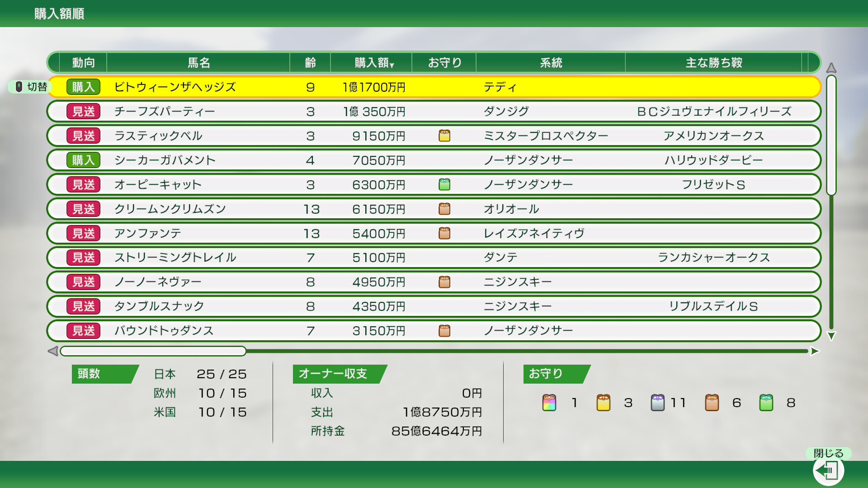The width and height of the screenshot is (868, 488).
Task: Click the list scroll down arrow
Action: point(831,336)
